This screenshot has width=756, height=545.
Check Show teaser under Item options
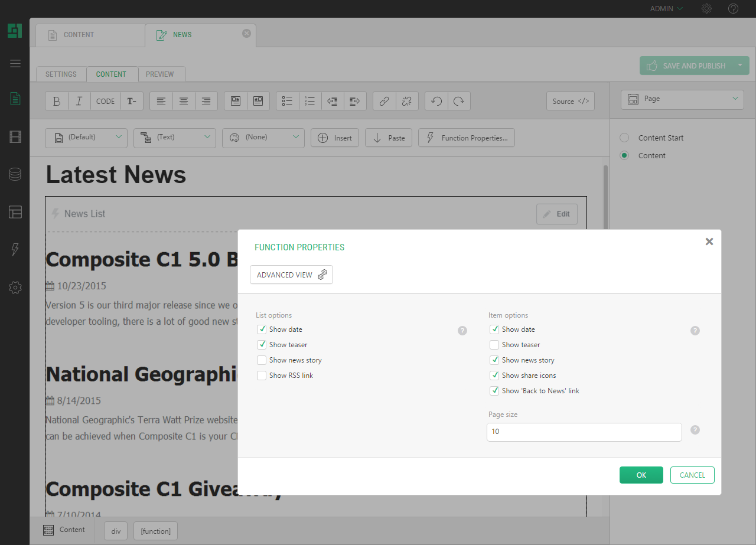point(494,345)
